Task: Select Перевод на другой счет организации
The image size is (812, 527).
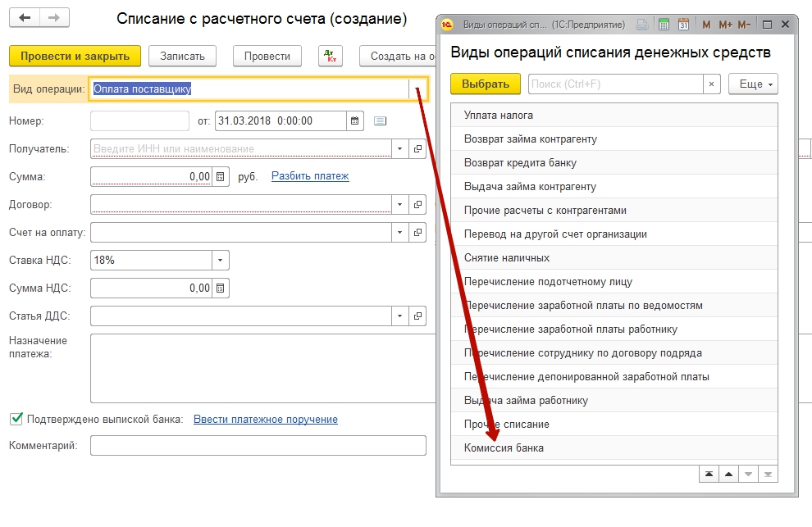Action: click(x=614, y=234)
